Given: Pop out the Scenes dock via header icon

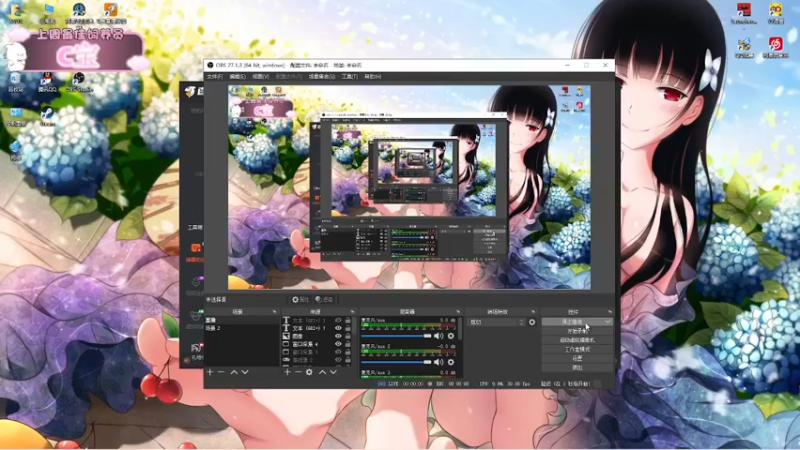Looking at the screenshot, I should coord(274,311).
